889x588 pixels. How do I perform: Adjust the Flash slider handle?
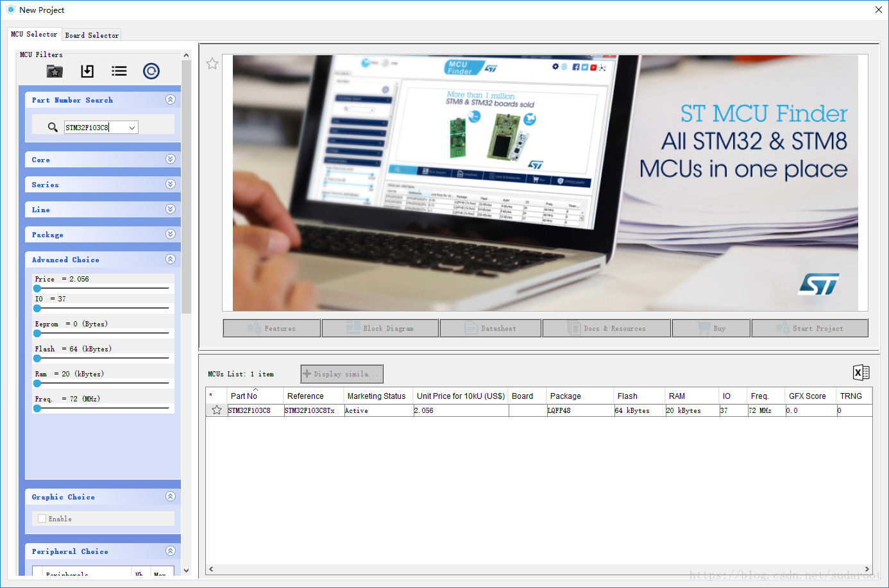37,358
